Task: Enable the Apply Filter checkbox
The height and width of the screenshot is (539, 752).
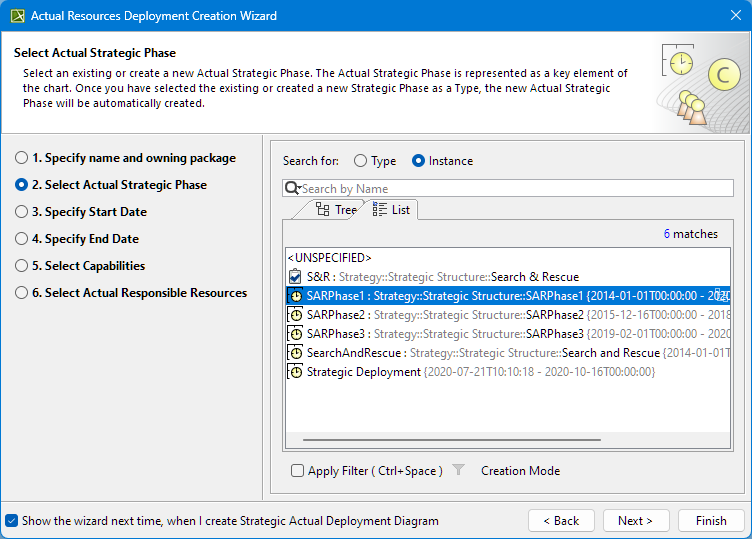Action: (298, 471)
